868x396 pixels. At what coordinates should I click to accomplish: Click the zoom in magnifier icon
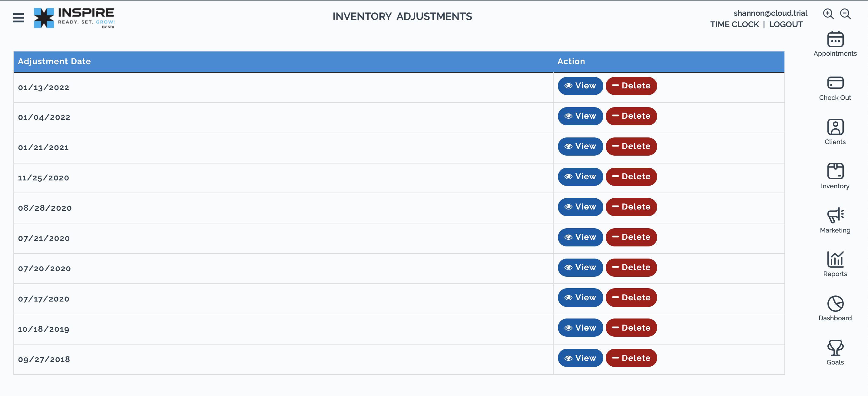[828, 14]
